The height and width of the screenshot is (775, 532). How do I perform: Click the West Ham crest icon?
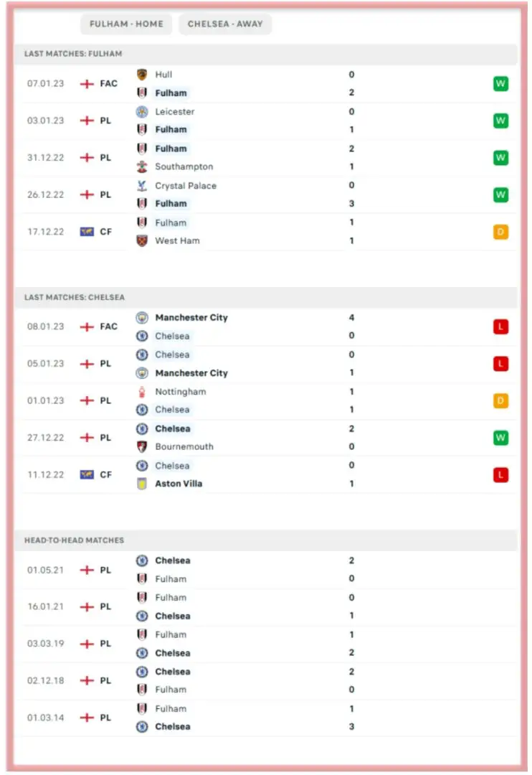point(142,240)
